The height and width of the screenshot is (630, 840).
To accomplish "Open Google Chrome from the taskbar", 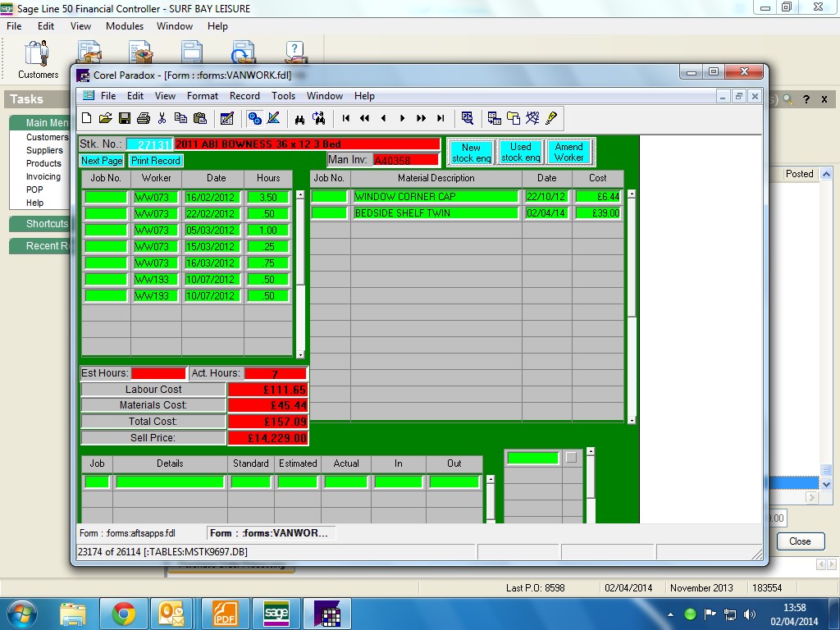I will click(x=124, y=614).
